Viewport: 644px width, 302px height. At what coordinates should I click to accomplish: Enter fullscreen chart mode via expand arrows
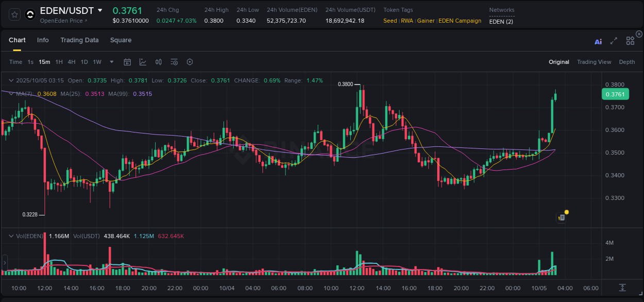(614, 41)
